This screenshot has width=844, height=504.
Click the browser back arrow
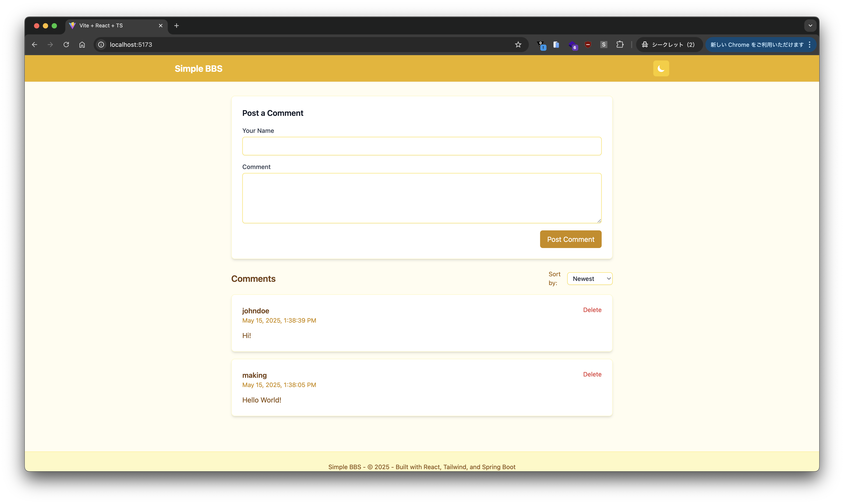pyautogui.click(x=34, y=45)
